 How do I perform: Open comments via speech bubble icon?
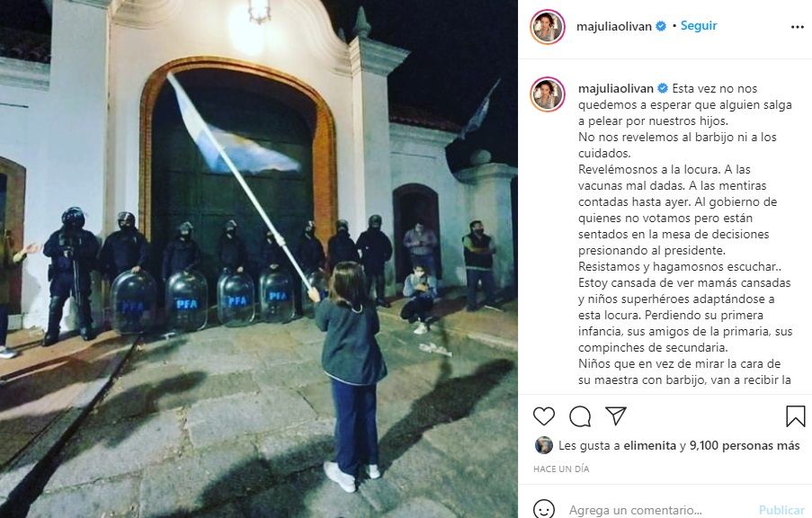click(580, 416)
